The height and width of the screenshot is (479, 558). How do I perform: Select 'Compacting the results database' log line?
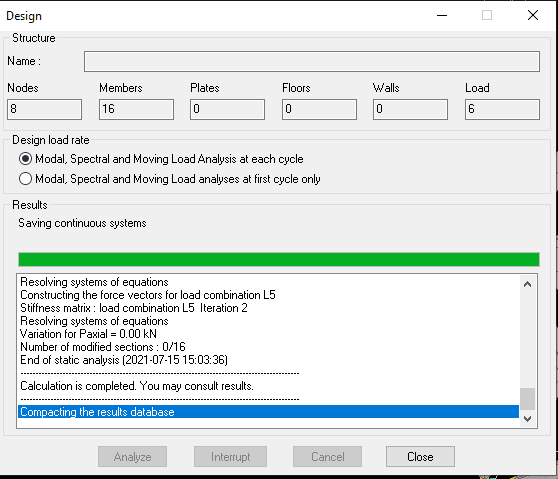(268, 412)
